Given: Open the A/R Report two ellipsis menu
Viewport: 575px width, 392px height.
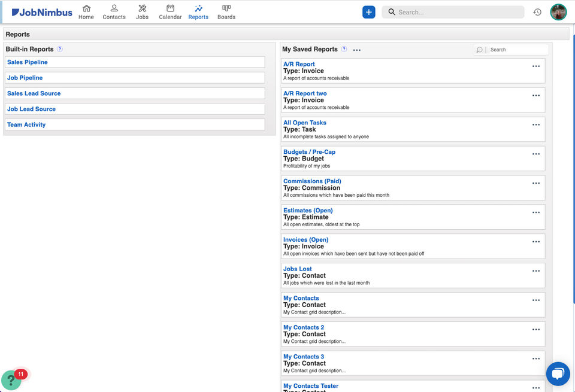Looking at the screenshot, I should tap(536, 96).
